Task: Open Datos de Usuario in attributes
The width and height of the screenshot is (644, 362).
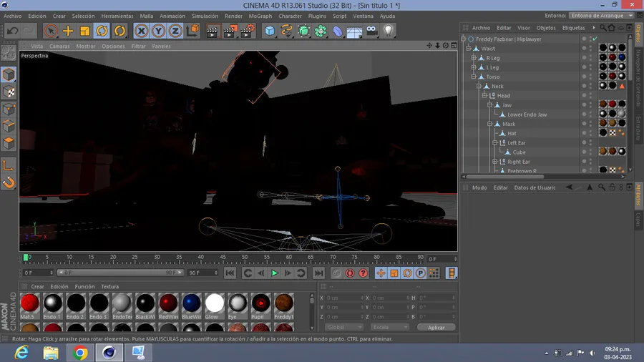Action: [x=535, y=187]
